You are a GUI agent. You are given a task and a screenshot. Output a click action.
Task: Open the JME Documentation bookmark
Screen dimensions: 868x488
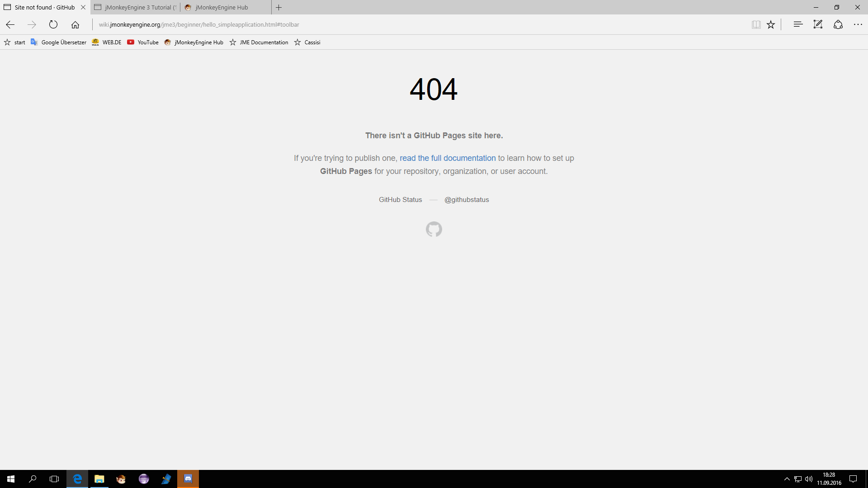pyautogui.click(x=259, y=42)
